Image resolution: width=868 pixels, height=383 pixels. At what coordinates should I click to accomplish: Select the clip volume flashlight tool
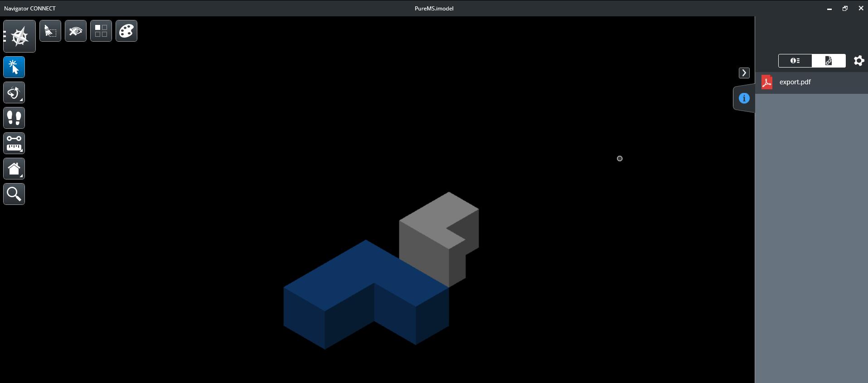pyautogui.click(x=50, y=31)
